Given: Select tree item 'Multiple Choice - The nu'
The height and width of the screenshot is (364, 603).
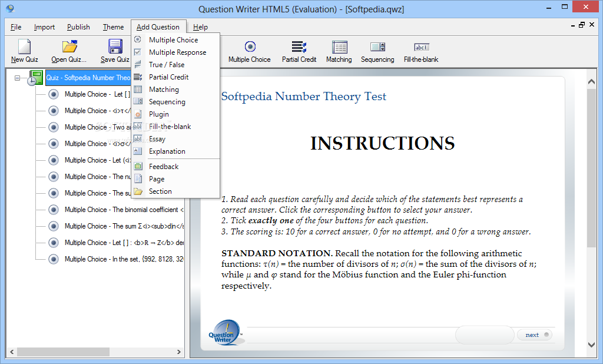Looking at the screenshot, I should pos(97,177).
